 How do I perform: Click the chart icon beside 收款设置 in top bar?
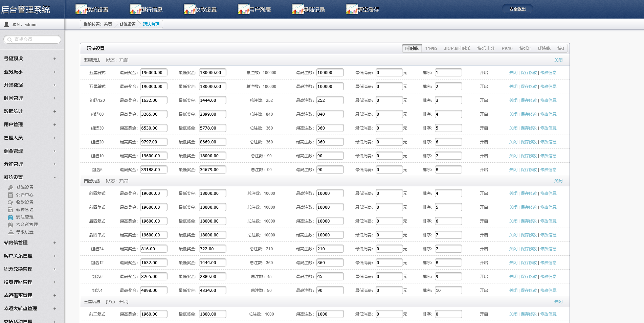(x=189, y=9)
